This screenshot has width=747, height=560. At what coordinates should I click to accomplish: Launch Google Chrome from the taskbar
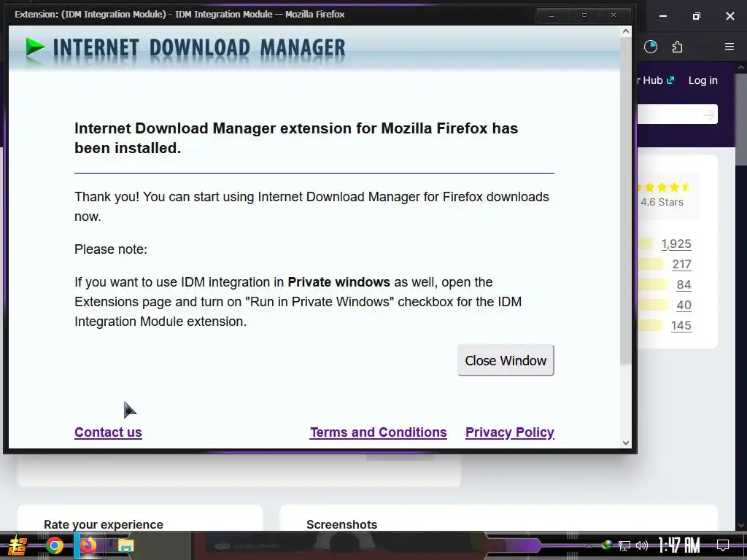(x=54, y=545)
